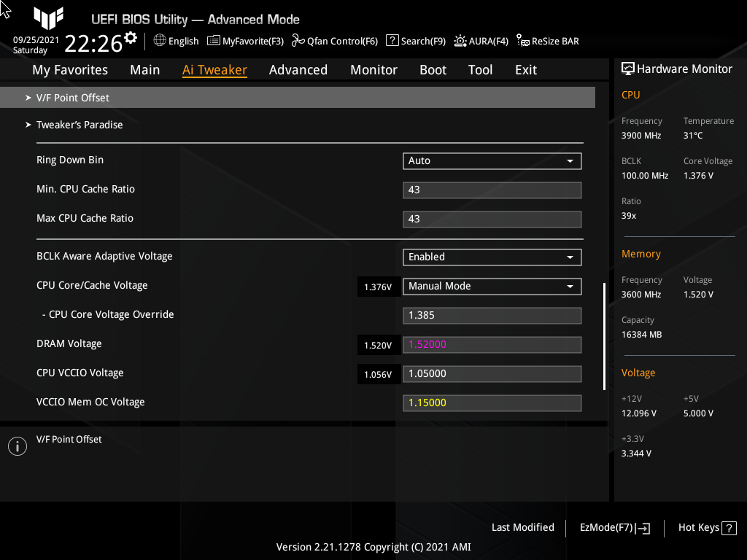Click the 5.000 V reading
The height and width of the screenshot is (560, 747).
coord(698,413)
